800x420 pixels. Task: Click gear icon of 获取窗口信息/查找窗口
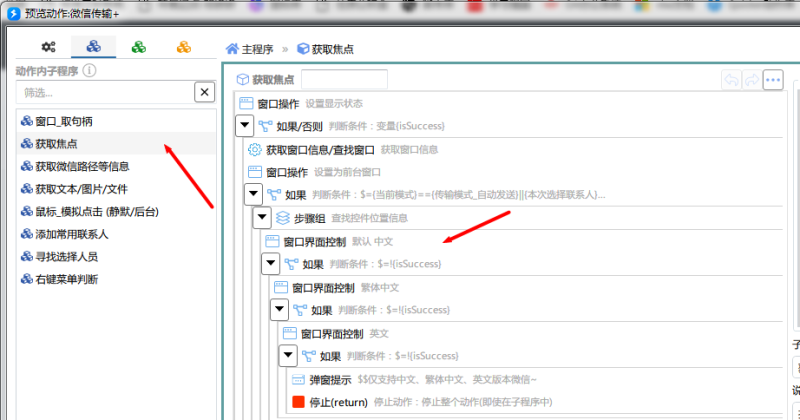point(255,150)
